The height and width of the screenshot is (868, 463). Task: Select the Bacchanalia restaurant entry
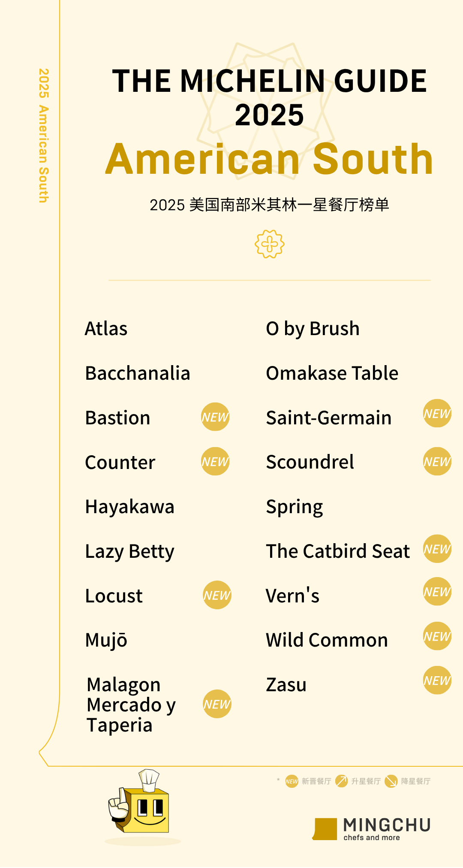tap(138, 373)
